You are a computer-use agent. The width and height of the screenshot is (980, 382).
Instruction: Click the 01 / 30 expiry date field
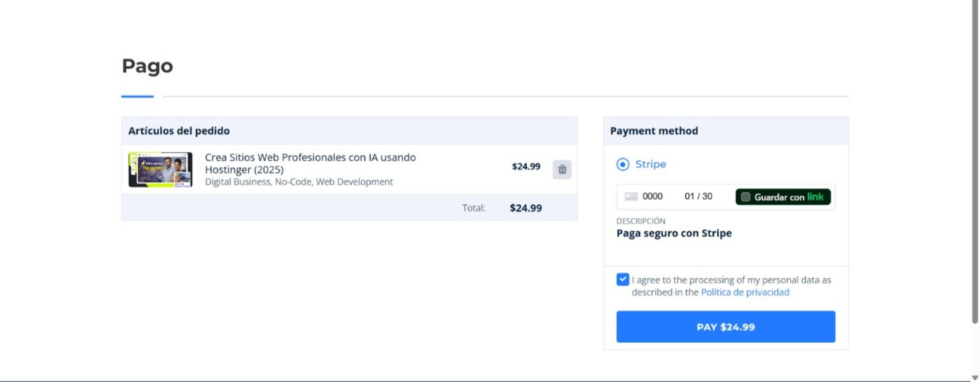click(698, 197)
